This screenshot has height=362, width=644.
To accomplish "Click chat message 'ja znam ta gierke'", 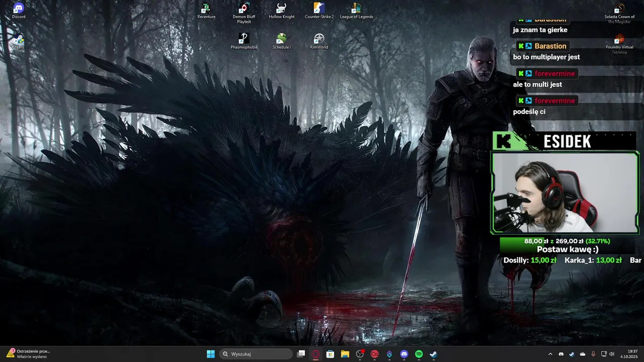I will click(540, 30).
